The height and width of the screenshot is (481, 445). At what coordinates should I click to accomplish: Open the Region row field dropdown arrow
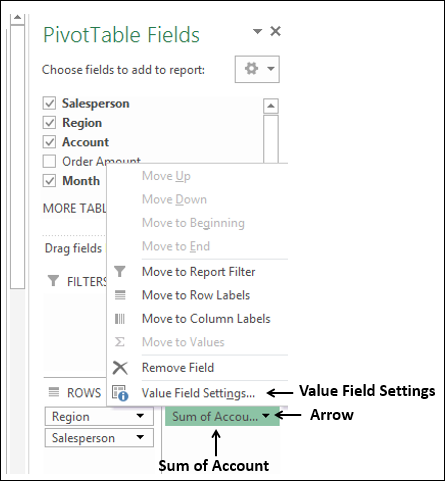(140, 416)
